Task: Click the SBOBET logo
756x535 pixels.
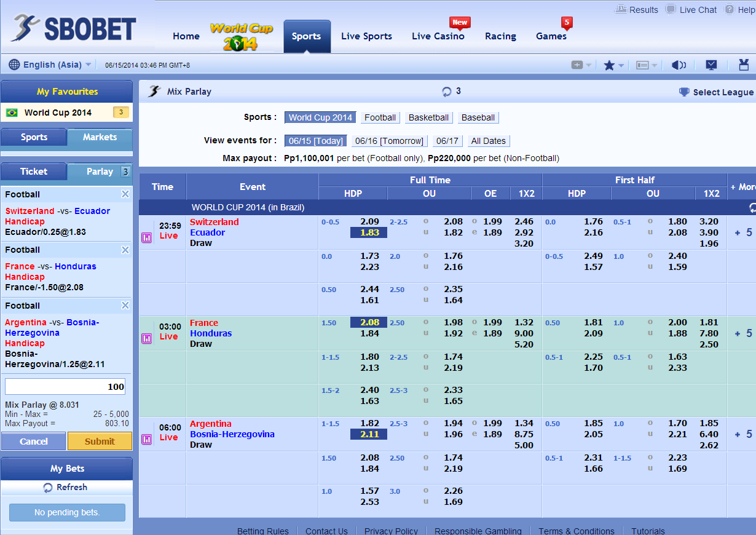Action: 74,28
